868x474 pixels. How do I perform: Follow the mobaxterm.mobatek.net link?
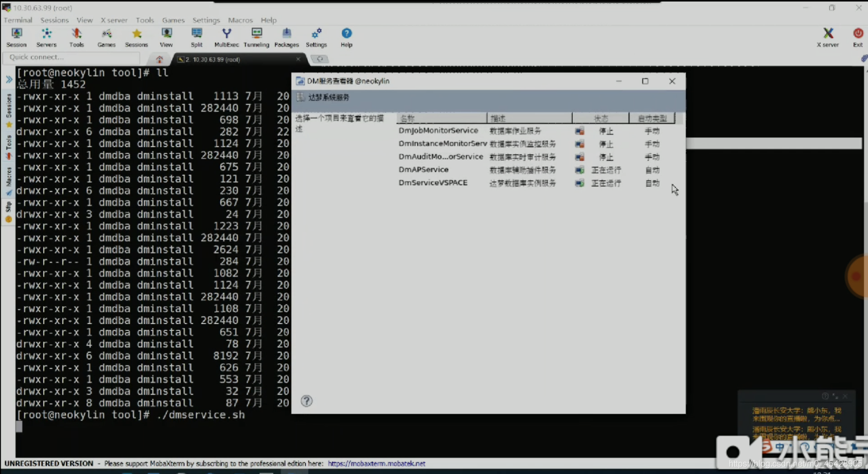pos(376,463)
